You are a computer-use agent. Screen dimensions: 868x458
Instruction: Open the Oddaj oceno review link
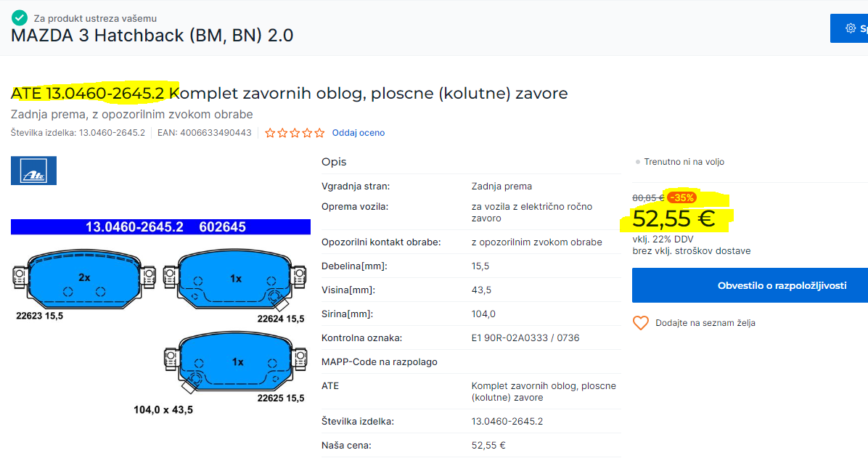pyautogui.click(x=359, y=133)
